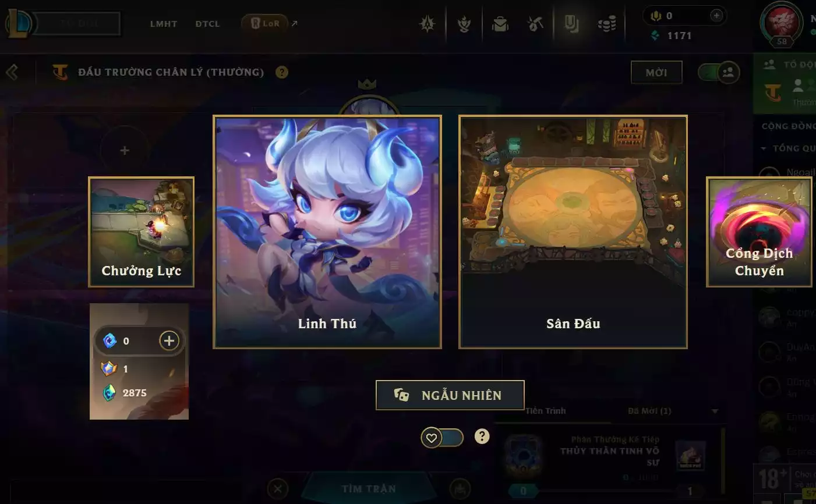This screenshot has width=816, height=504.
Task: Toggle the open party switch
Action: 719,72
